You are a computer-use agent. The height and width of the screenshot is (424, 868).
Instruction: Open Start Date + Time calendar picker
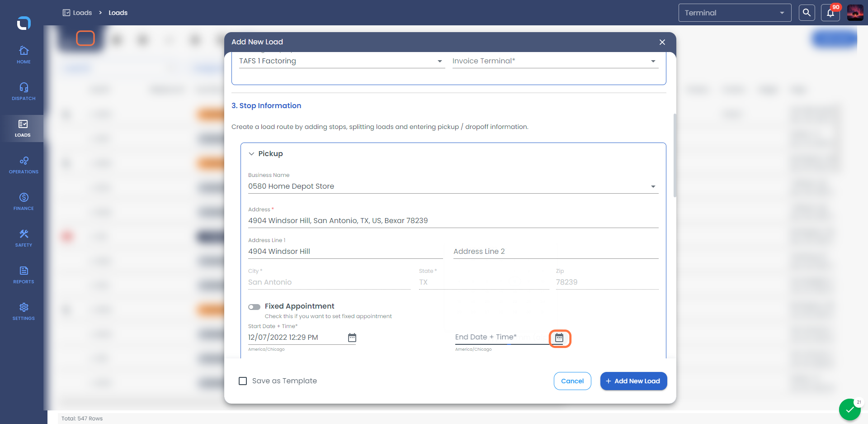click(x=352, y=338)
